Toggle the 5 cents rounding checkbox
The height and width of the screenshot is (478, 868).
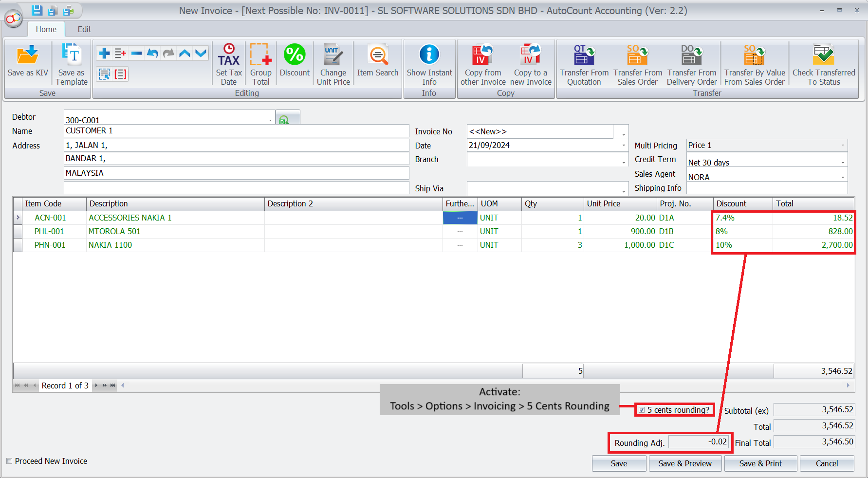click(642, 410)
